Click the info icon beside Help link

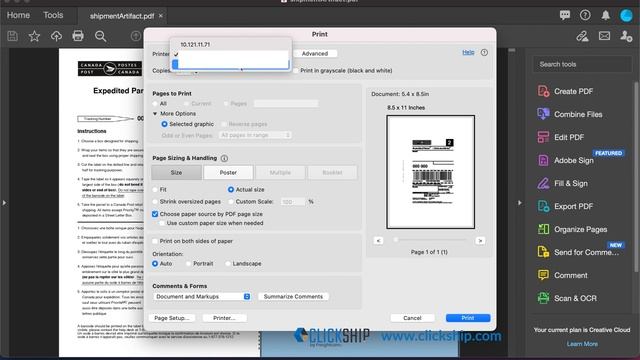coord(484,52)
